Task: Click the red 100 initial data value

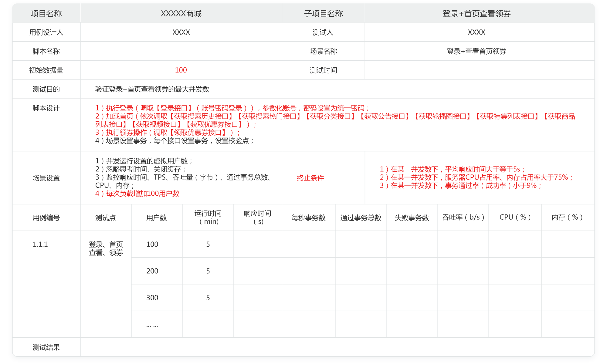Action: point(181,70)
